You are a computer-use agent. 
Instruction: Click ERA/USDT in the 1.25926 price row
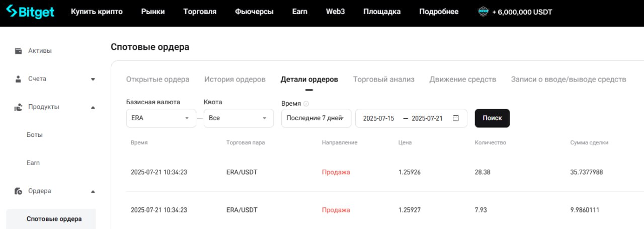tap(242, 172)
